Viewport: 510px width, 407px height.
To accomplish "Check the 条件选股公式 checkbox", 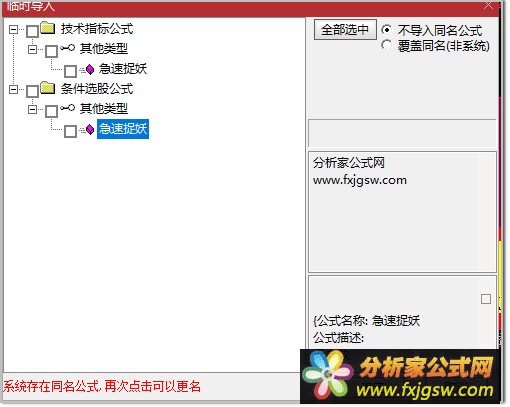I will tap(32, 91).
